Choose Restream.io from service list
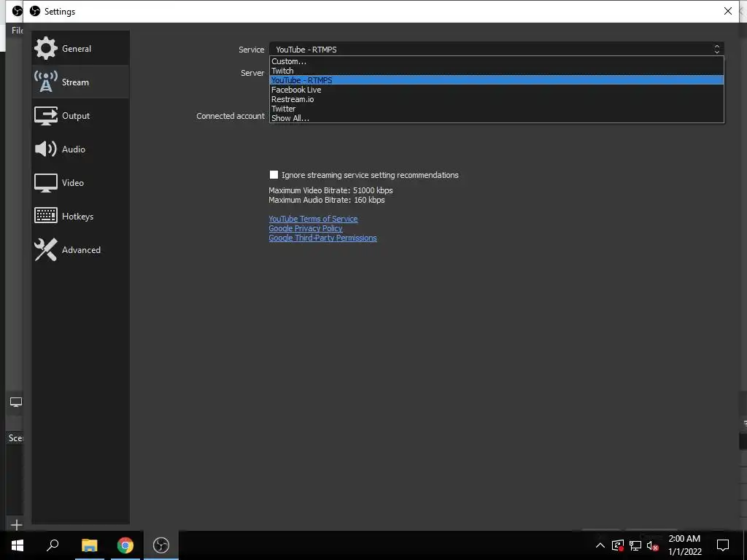747x560 pixels. click(x=496, y=99)
